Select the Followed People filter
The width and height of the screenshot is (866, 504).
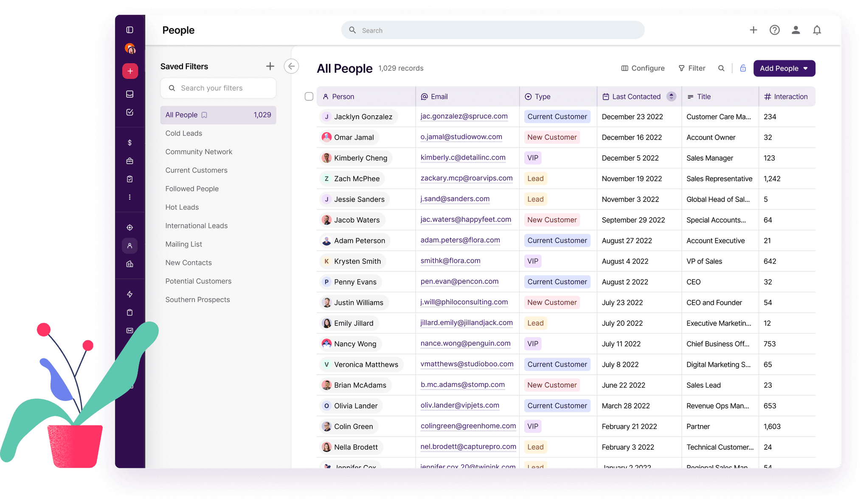point(192,189)
